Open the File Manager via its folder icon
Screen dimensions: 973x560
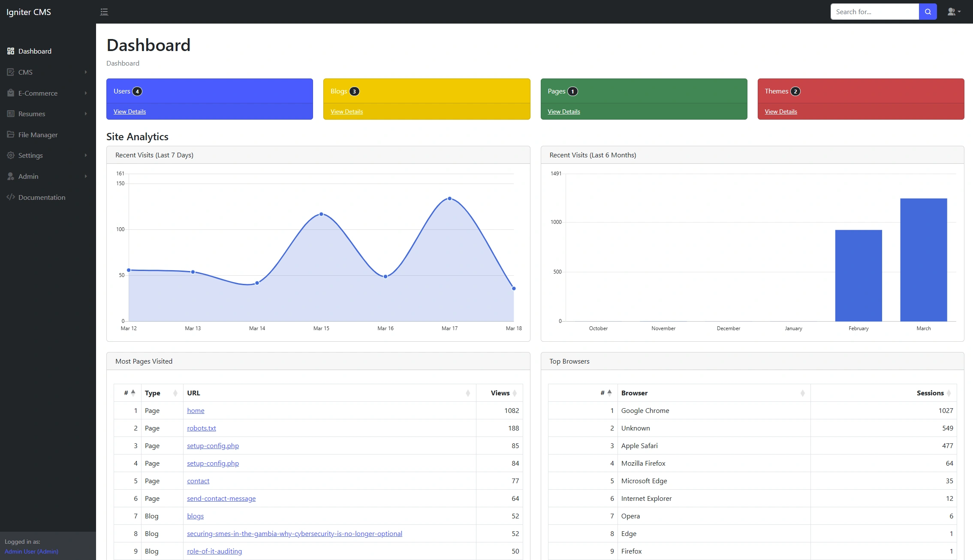coord(11,134)
